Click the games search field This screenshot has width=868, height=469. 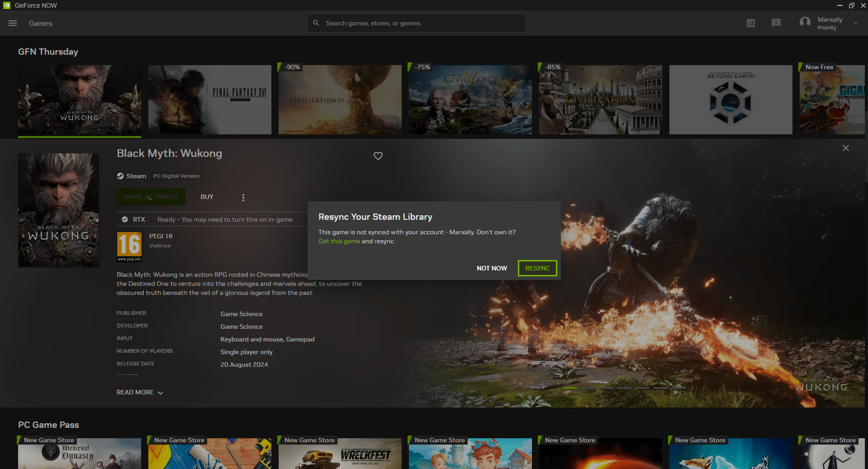[416, 23]
